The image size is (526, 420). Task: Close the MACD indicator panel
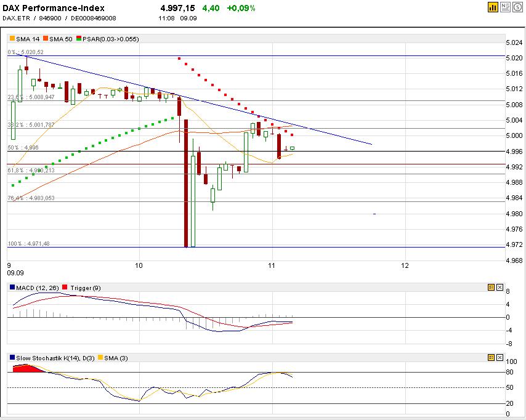[x=500, y=288]
